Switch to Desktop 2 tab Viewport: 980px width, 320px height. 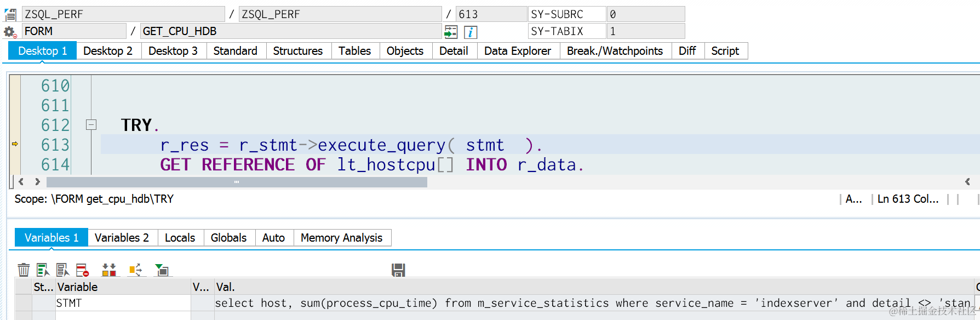tap(108, 51)
